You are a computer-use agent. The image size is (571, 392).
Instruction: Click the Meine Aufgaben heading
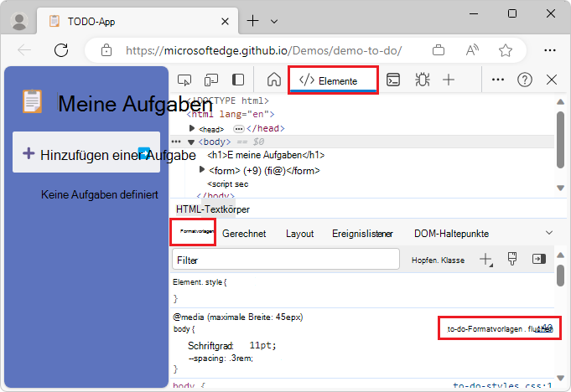tap(135, 104)
